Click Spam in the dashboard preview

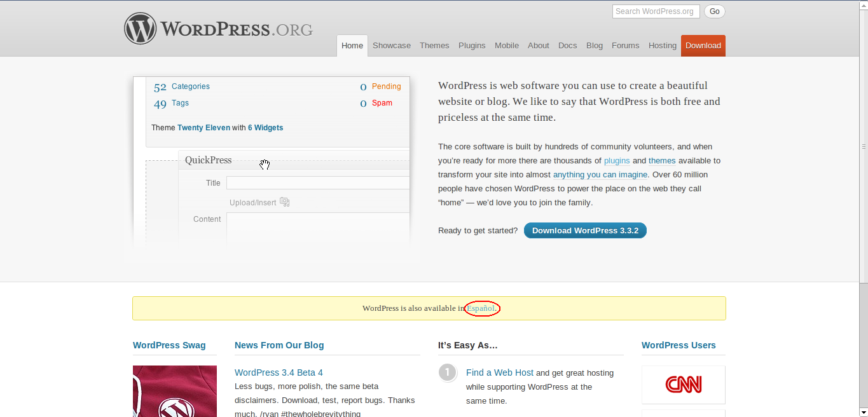[382, 103]
